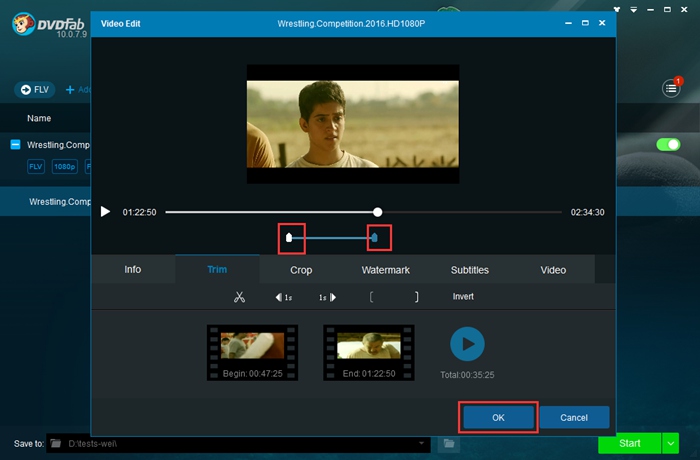
Task: Browse output folder with the folder icon button
Action: [x=450, y=443]
